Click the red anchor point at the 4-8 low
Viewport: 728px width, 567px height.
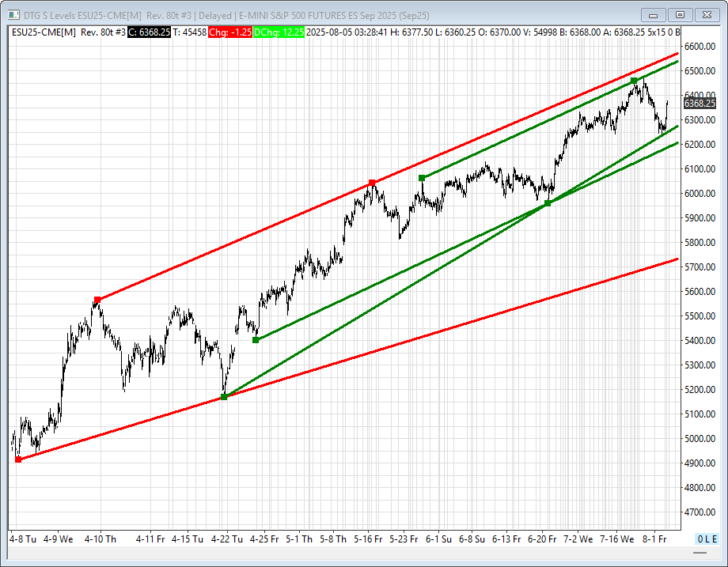pyautogui.click(x=18, y=459)
